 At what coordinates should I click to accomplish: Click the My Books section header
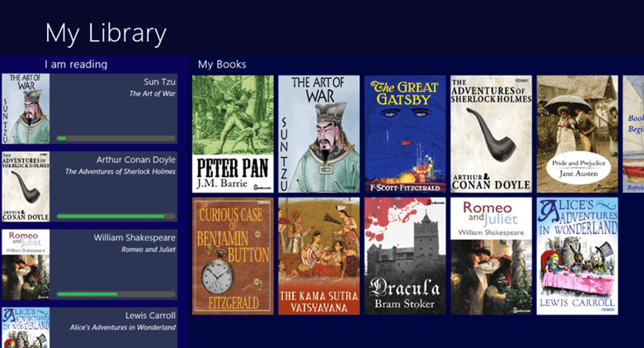click(222, 64)
